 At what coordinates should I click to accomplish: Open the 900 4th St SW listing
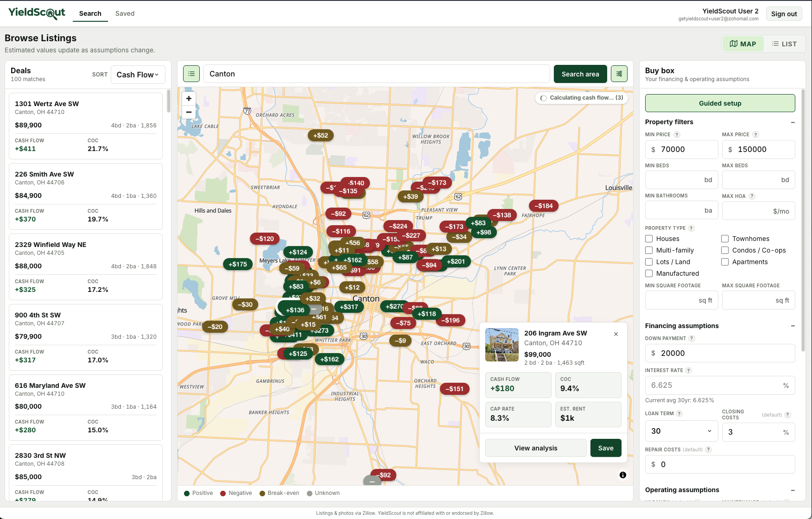click(86, 337)
